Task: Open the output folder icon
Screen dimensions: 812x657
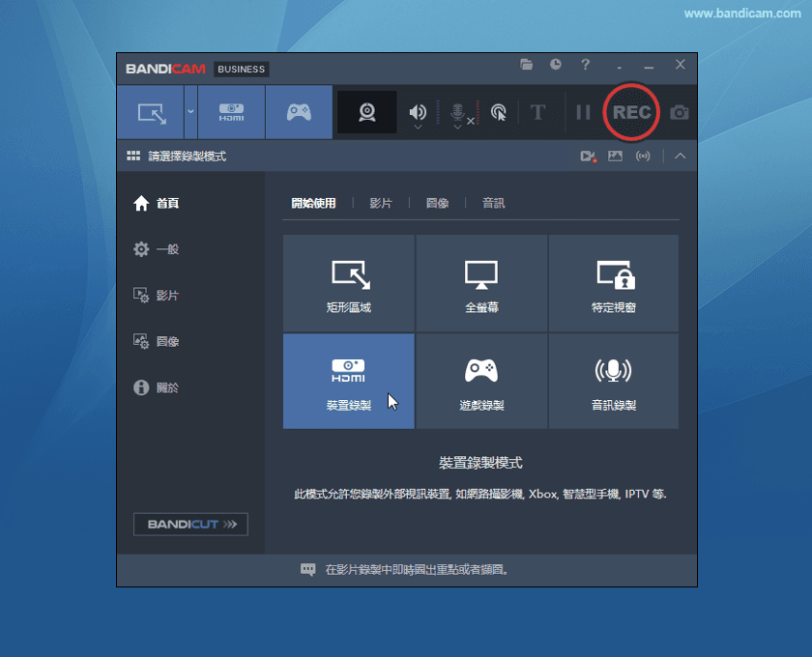Action: click(526, 65)
